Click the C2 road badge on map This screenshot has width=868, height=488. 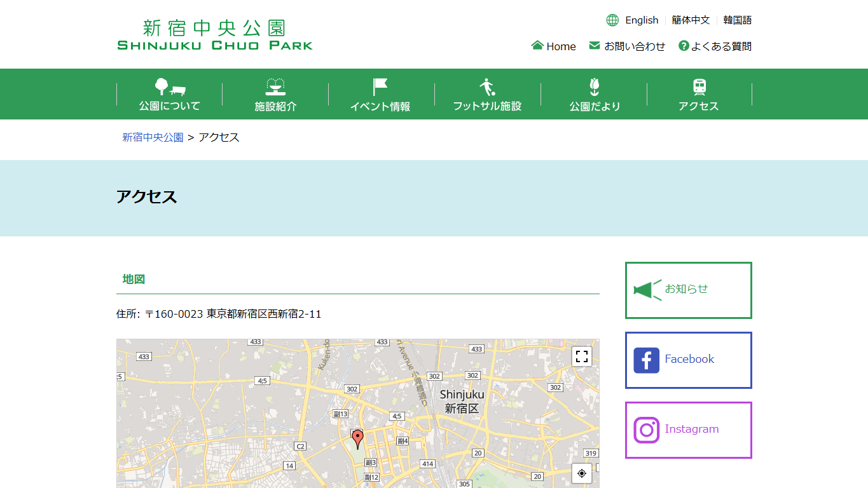tap(300, 446)
